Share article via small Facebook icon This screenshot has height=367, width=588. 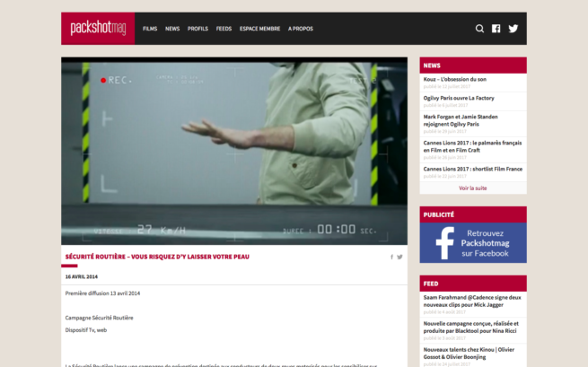click(392, 257)
